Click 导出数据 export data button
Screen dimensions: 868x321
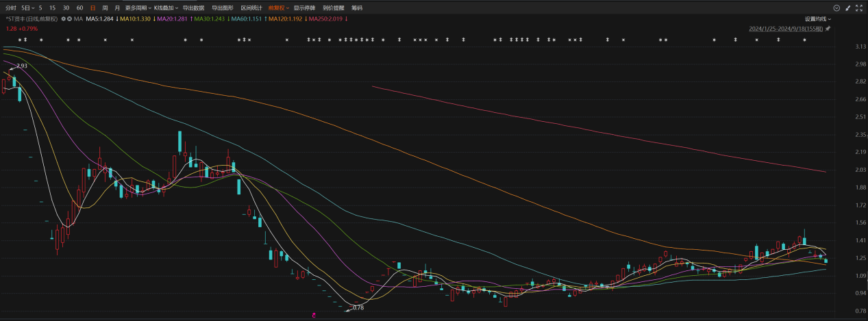194,8
